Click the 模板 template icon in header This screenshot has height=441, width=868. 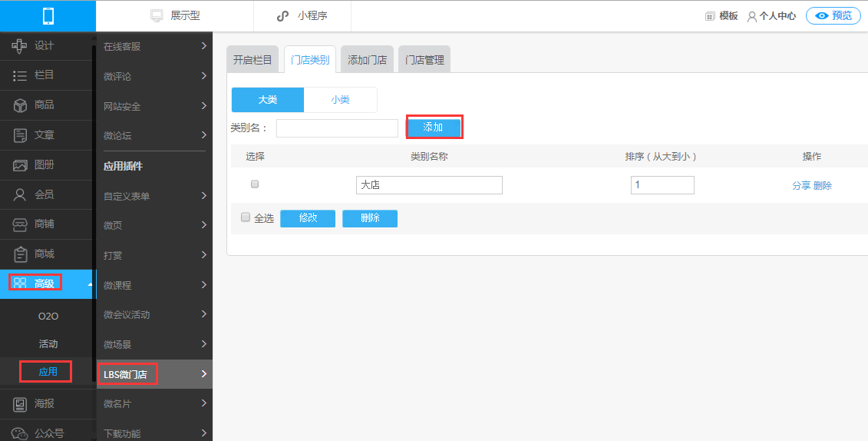pos(710,16)
